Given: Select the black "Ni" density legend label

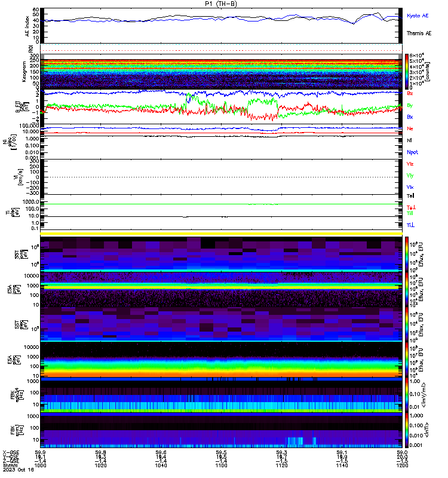Looking at the screenshot, I should [409, 140].
